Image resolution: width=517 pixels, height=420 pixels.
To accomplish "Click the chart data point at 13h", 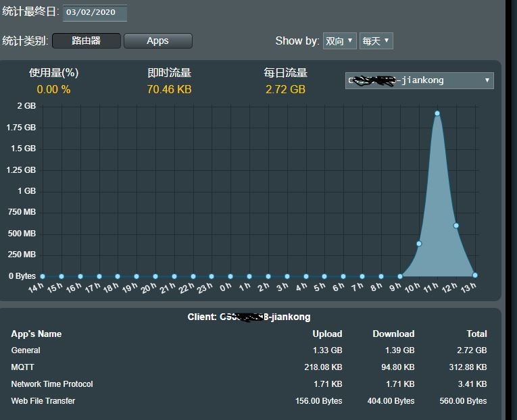I will 475,275.
